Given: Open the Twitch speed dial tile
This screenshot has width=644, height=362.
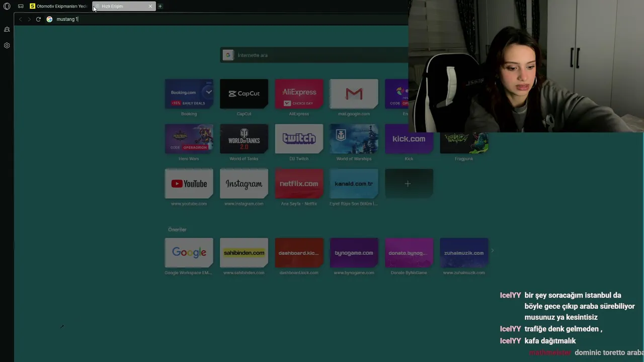Looking at the screenshot, I should 299,139.
